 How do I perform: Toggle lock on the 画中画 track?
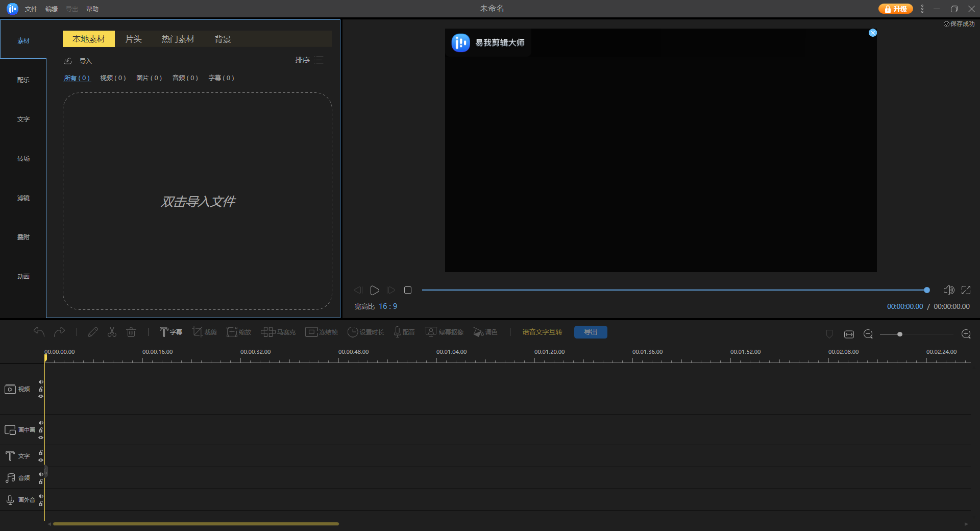click(x=41, y=430)
